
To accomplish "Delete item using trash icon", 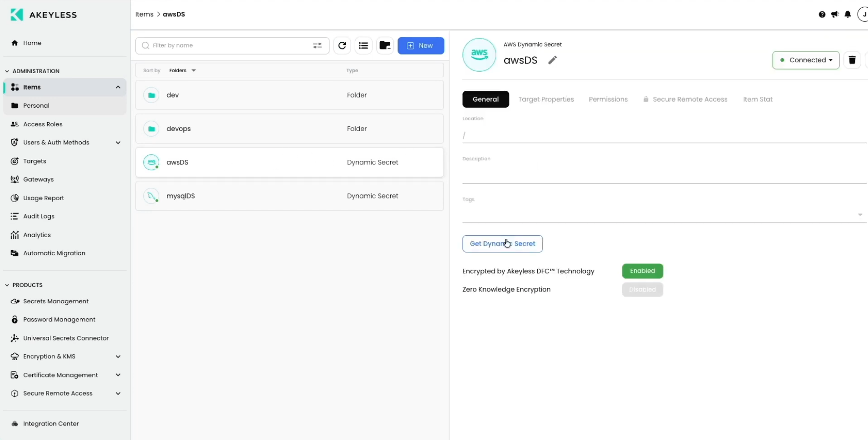I will (852, 60).
